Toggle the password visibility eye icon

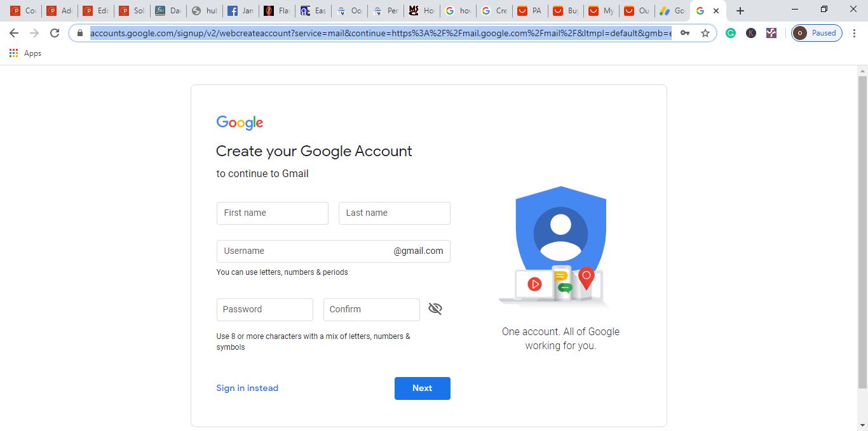pos(435,308)
